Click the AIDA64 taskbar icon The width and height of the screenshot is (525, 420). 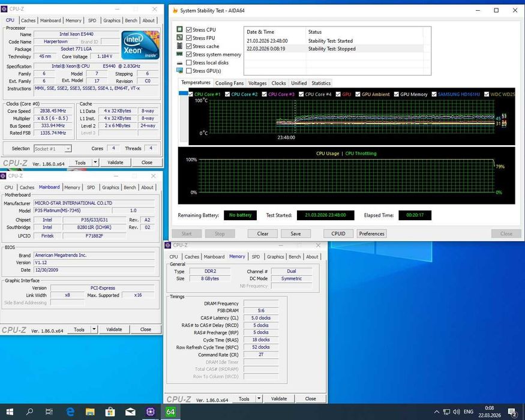click(170, 412)
